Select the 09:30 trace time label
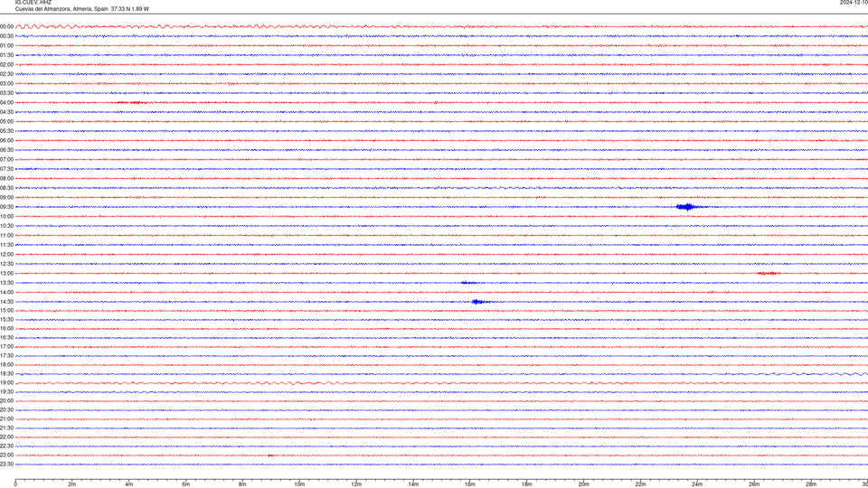The width and height of the screenshot is (868, 488). coord(6,207)
